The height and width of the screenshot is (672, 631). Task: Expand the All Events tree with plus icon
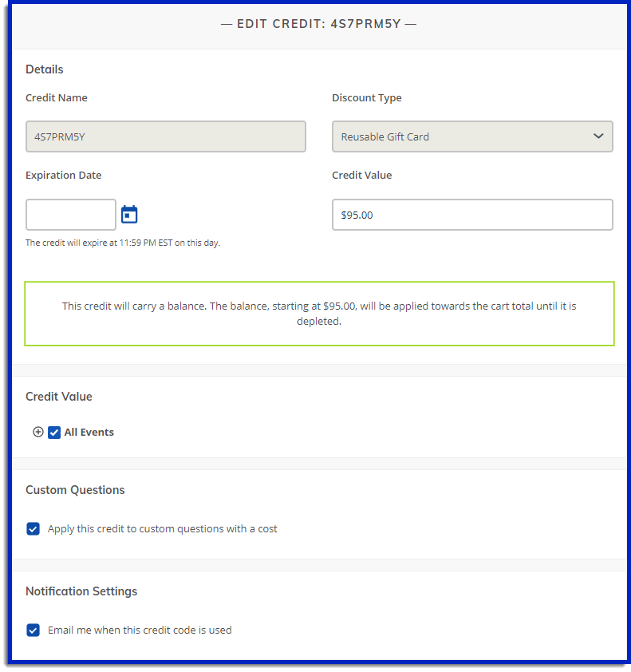pos(38,432)
